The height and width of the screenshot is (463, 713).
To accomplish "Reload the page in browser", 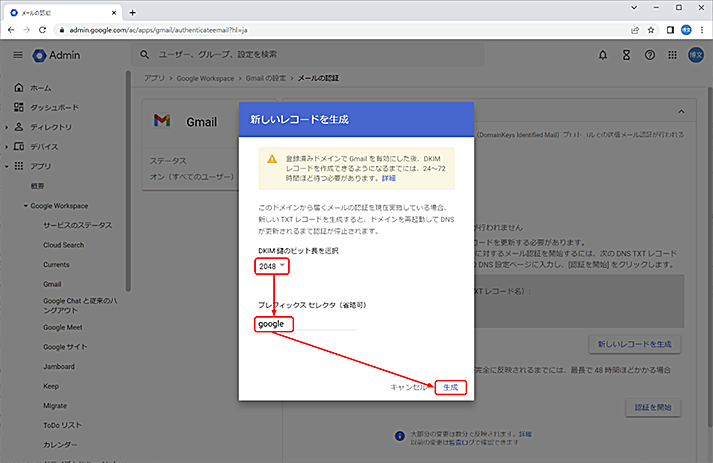I will coord(42,30).
